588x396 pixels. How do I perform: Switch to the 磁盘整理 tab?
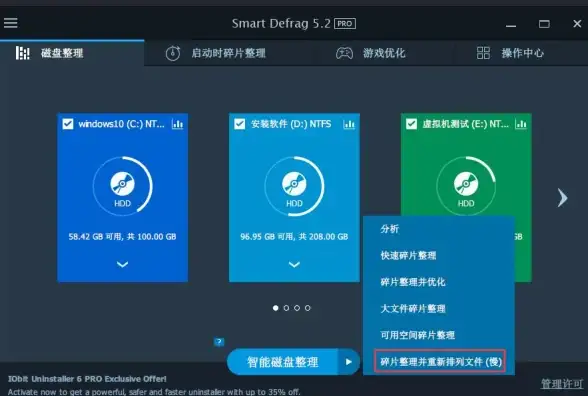(72, 53)
